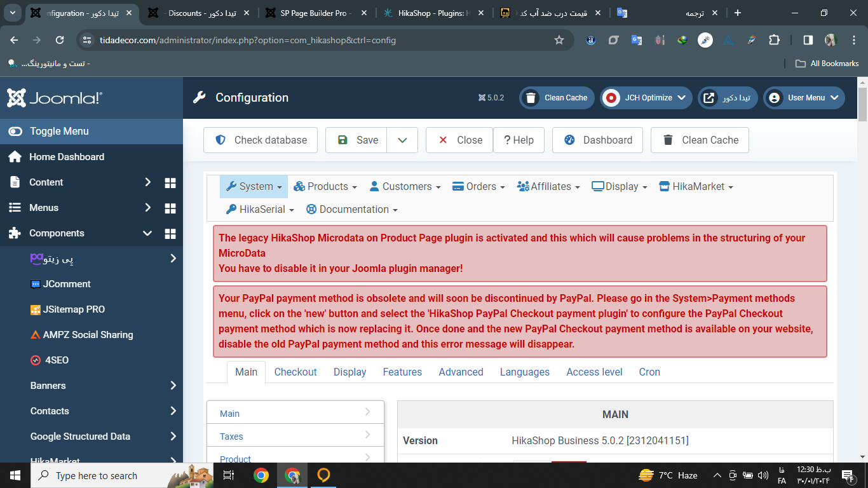The width and height of the screenshot is (868, 488).
Task: Open the Customers menu
Action: pos(405,187)
